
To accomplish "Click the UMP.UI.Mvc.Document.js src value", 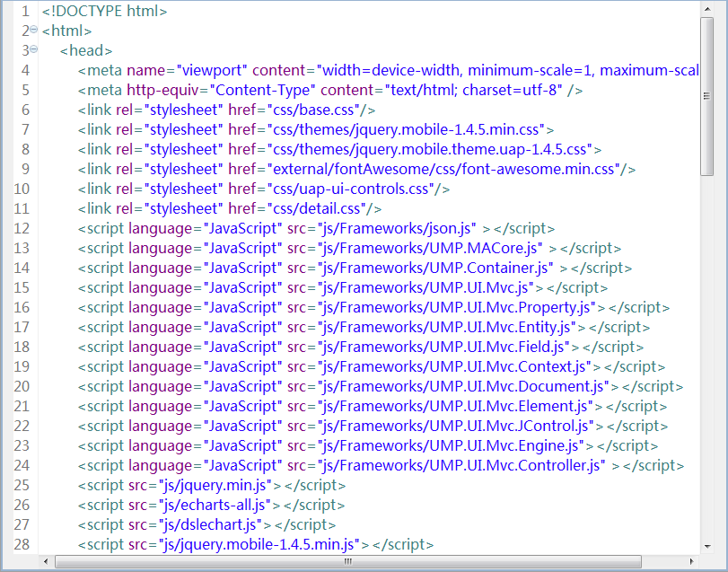I will pos(463,386).
